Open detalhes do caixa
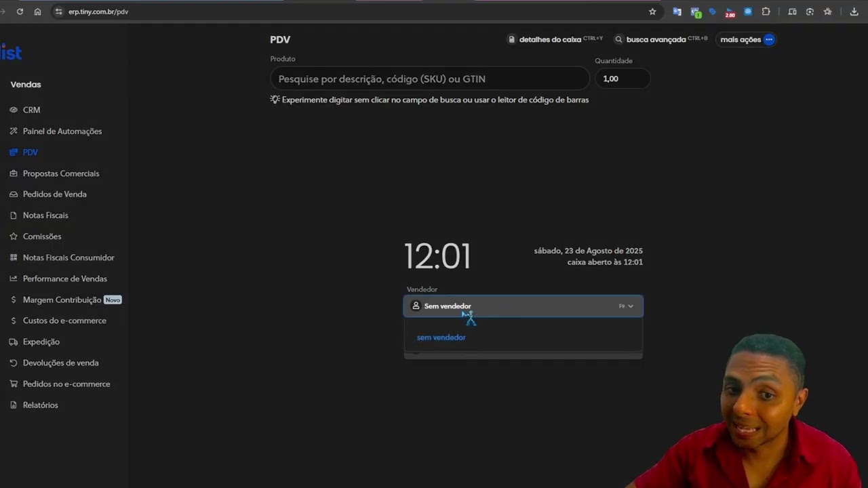The width and height of the screenshot is (868, 488). pos(555,39)
